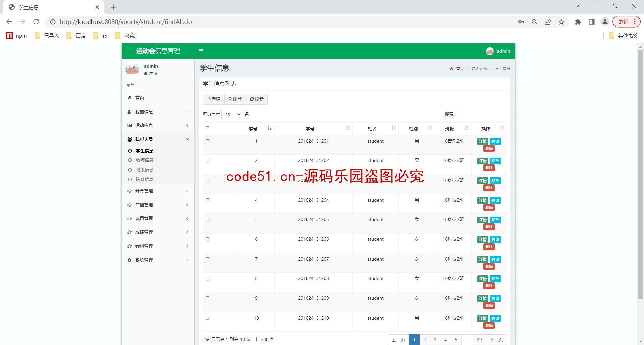644x345 pixels.
Task: Expand the 系统管理 sidebar menu
Action: (x=158, y=260)
